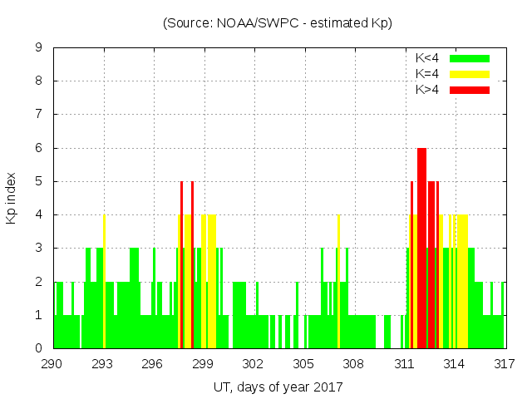Click the x-axis tick label 317
The width and height of the screenshot is (532, 399).
coord(504,363)
